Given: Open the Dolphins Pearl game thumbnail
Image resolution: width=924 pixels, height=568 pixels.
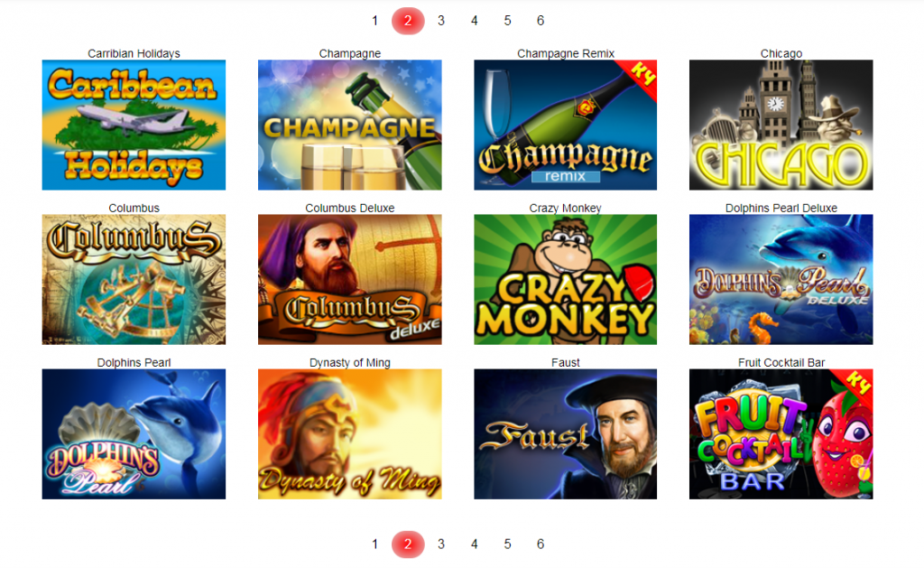Looking at the screenshot, I should point(134,434).
